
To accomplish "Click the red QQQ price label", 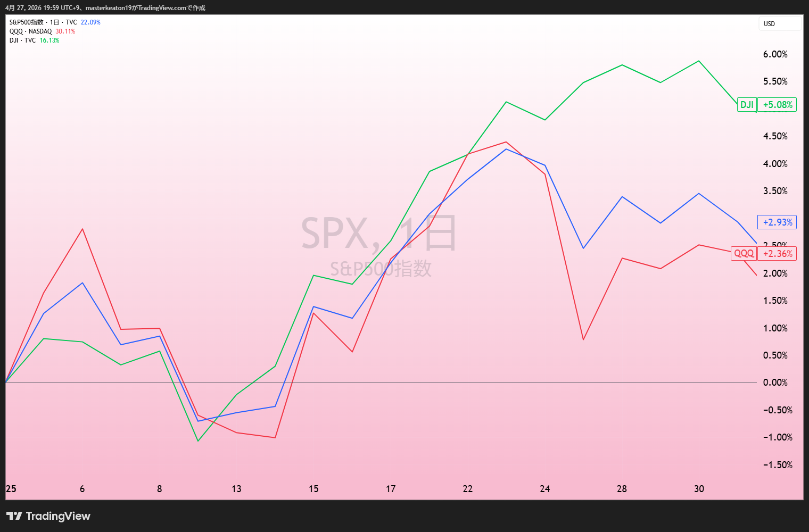I will (x=744, y=253).
